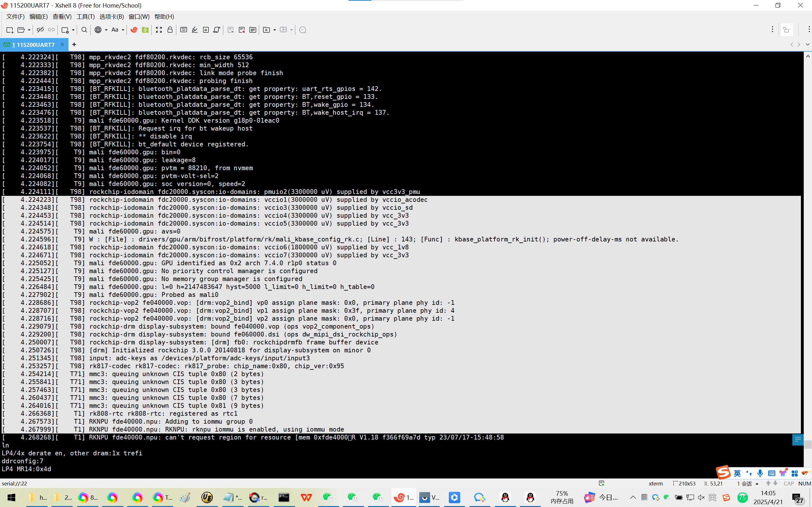Open the Windows Start button
Viewport: 812px width, 507px height.
click(11, 497)
